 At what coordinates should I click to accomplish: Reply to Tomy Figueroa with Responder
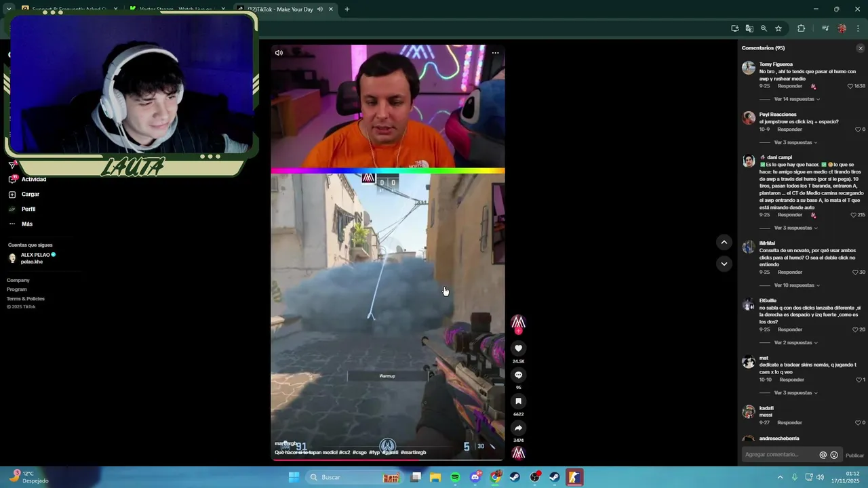789,86
